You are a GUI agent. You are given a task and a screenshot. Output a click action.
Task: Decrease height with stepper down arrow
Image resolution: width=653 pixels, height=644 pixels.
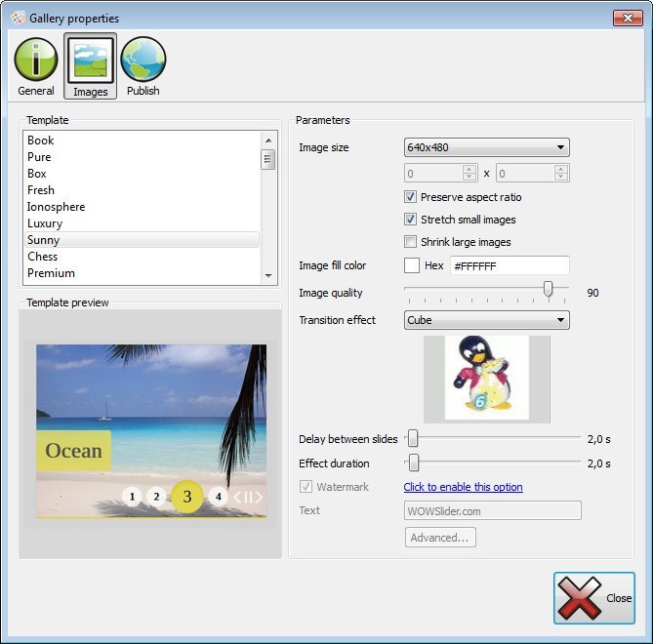point(561,177)
